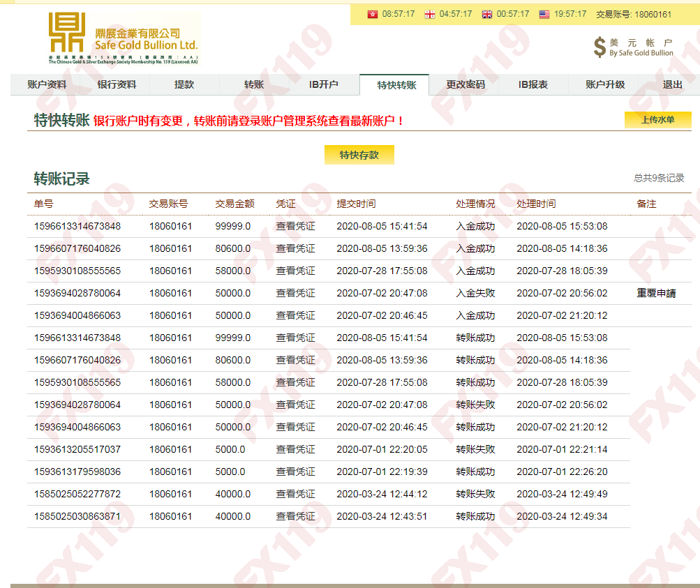700x588 pixels.
Task: Click the US flag time icon
Action: click(x=543, y=13)
